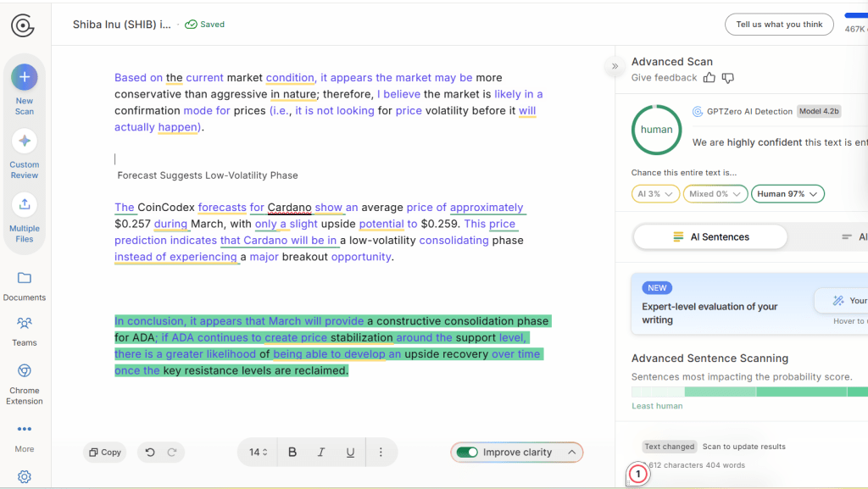
Task: Switch to AI Sentences tab
Action: [711, 236]
